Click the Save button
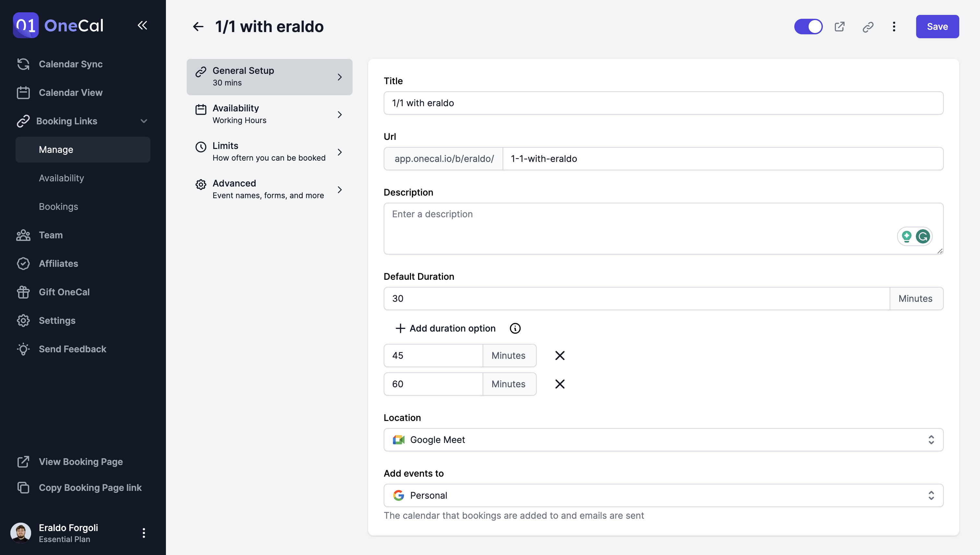Screen dimensions: 980x555 click(937, 26)
